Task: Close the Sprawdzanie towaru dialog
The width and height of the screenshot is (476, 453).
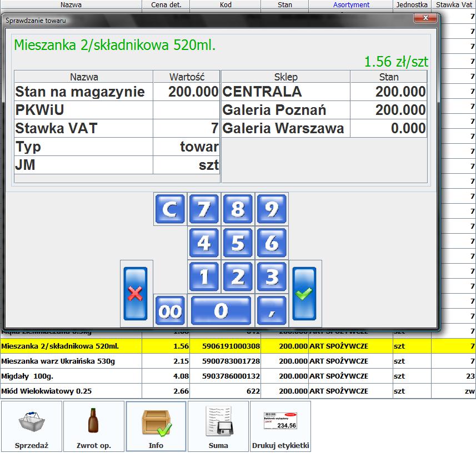Action: click(x=425, y=18)
